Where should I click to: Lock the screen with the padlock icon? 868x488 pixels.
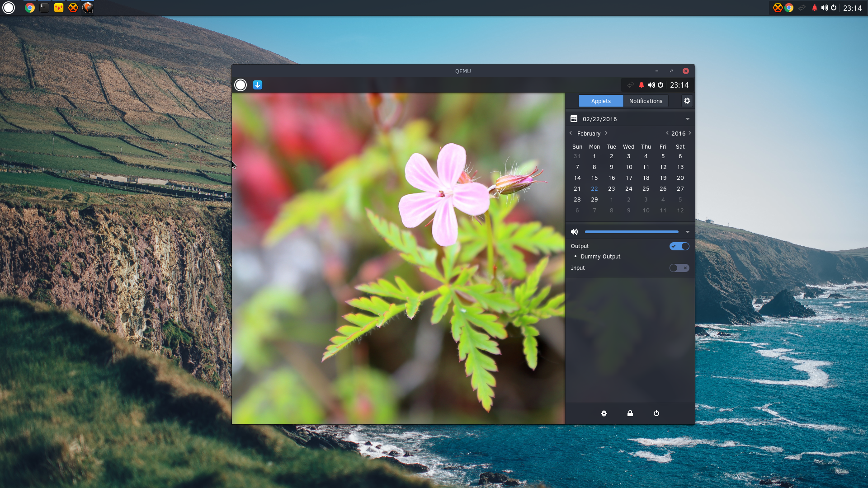630,413
